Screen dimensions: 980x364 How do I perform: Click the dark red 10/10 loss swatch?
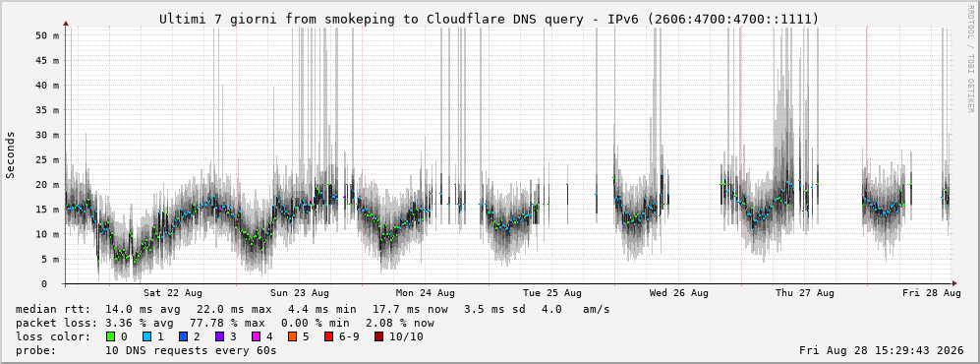[379, 336]
